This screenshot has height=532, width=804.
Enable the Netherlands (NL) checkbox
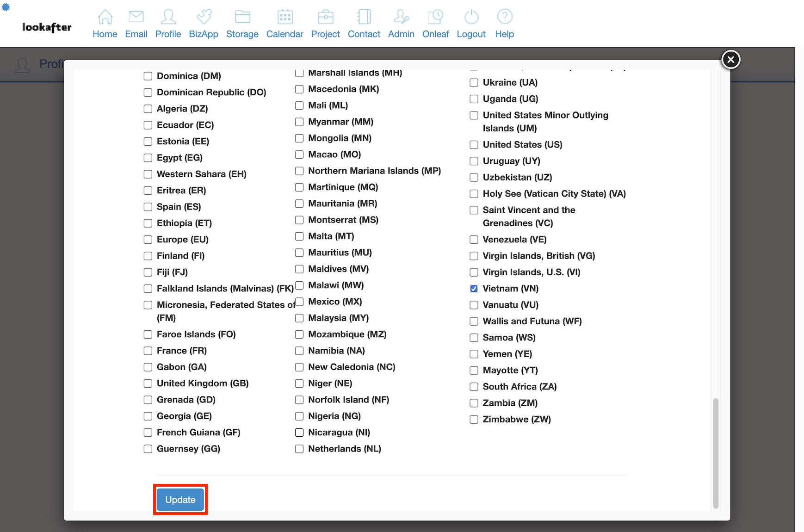tap(300, 449)
